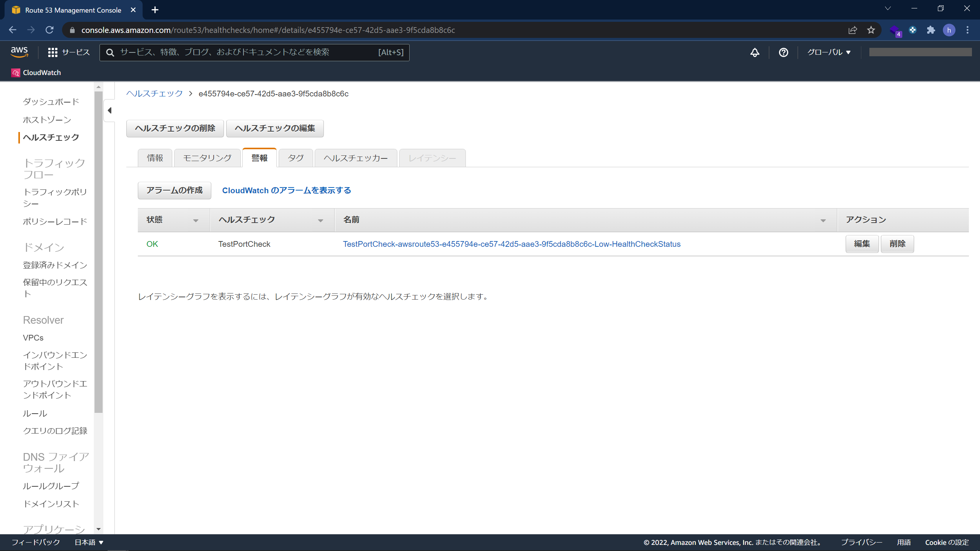Select the 警報 tab
This screenshot has width=980, height=551.
(259, 158)
